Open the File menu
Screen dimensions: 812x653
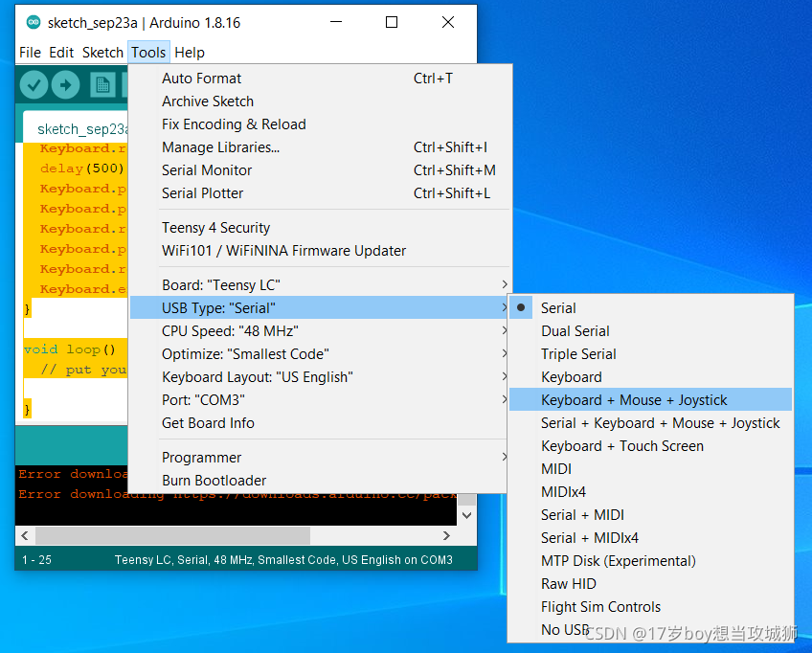pyautogui.click(x=30, y=53)
